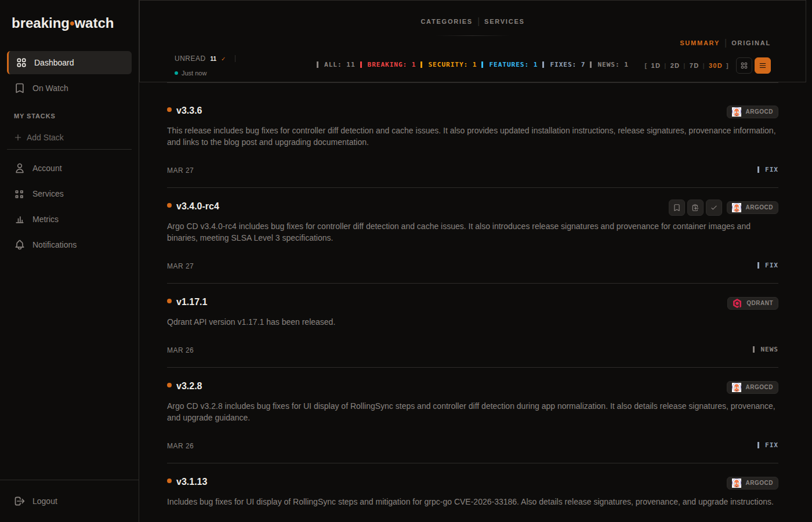Switch to the Services tab at top

[504, 21]
